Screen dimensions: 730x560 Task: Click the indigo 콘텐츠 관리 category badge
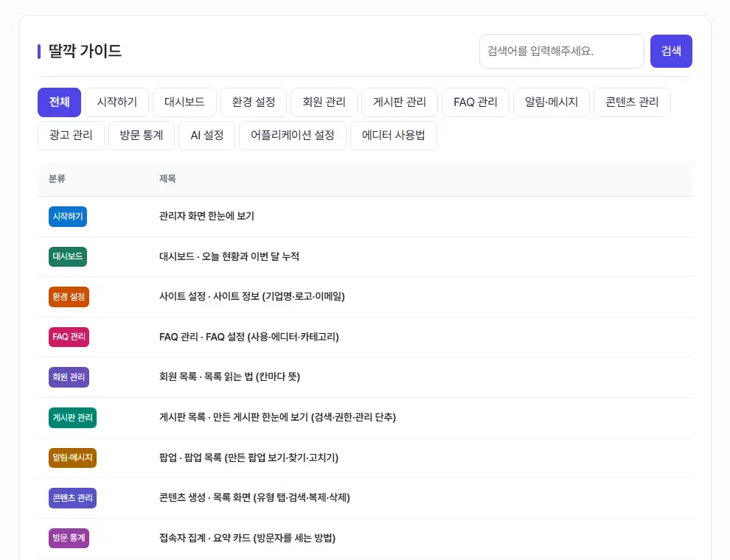[x=72, y=498]
